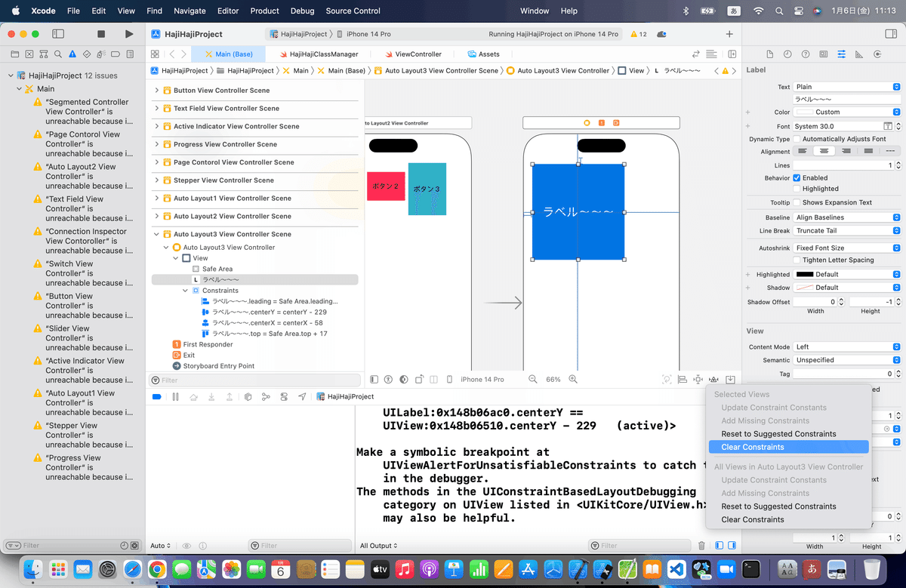The width and height of the screenshot is (906, 588).
Task: Select Storyboard Entry Point item
Action: (214, 366)
